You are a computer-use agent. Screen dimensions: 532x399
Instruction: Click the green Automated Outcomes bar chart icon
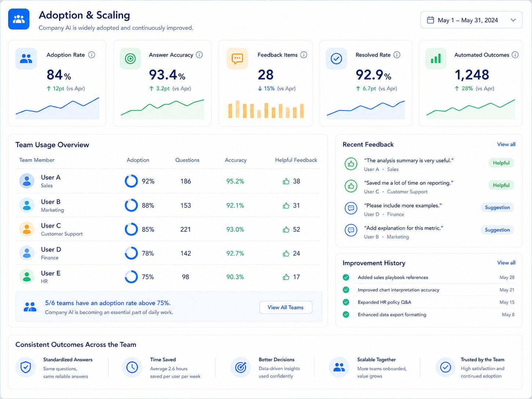pyautogui.click(x=436, y=58)
